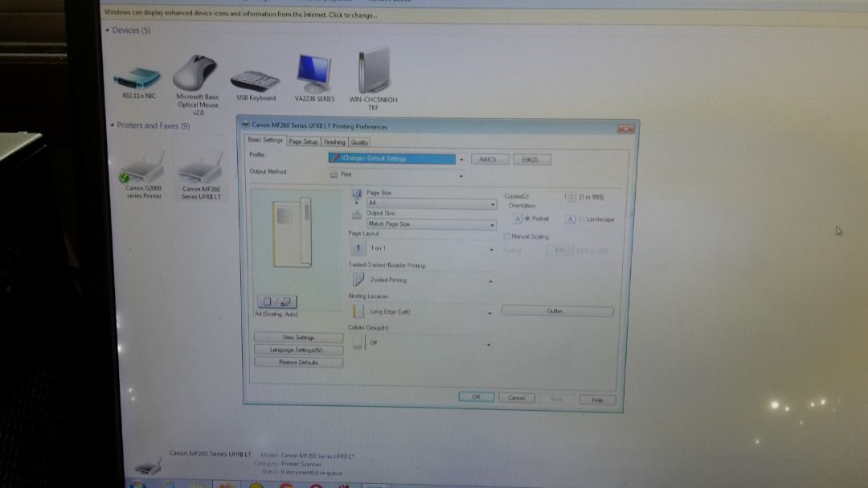Click the Language Settings(W) button
Image resolution: width=868 pixels, height=488 pixels.
pos(298,350)
